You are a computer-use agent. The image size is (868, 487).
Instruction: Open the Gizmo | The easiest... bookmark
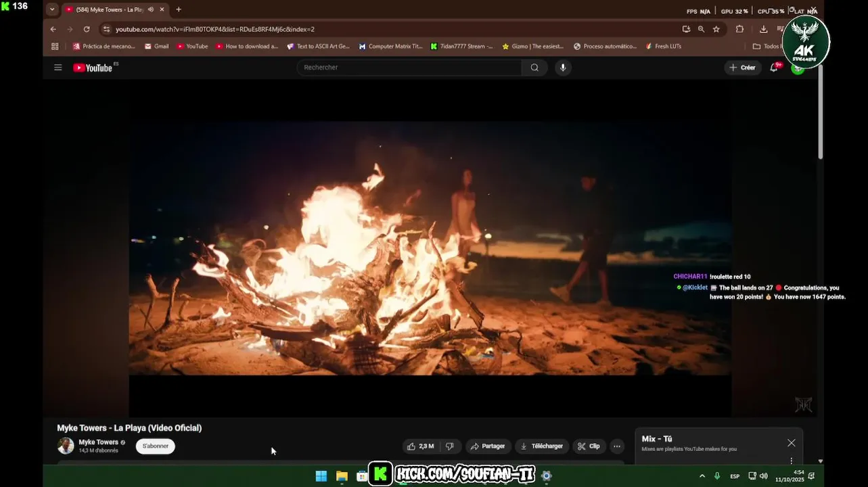tap(532, 47)
